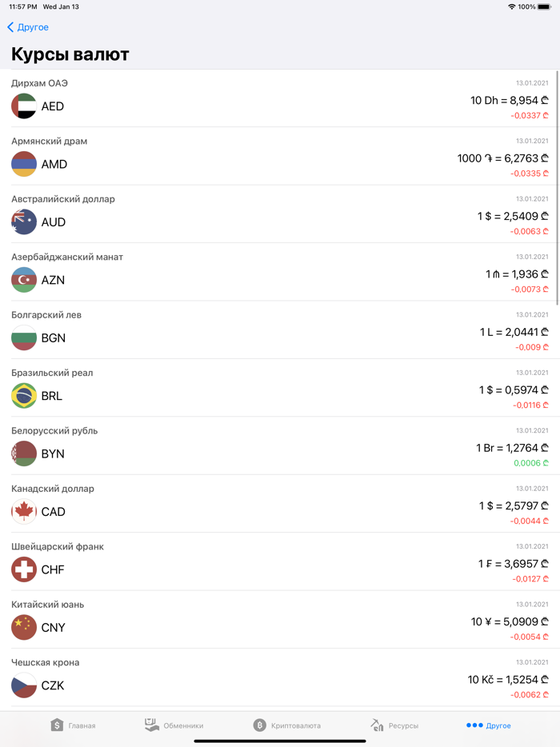Tap the ellipsis icon on Другое tab
Viewport: 560px width, 747px height.
click(x=477, y=725)
